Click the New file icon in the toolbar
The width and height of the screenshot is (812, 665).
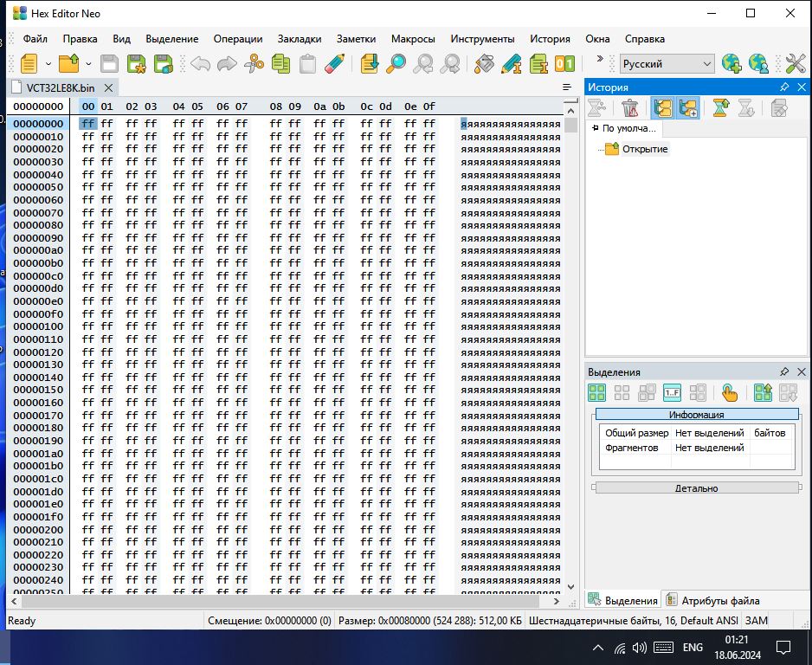(x=29, y=64)
